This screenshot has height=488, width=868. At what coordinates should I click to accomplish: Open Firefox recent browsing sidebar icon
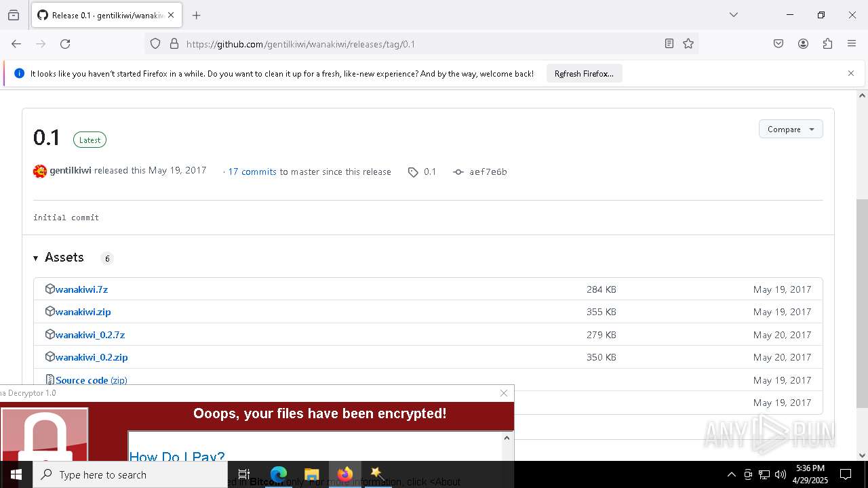[14, 15]
